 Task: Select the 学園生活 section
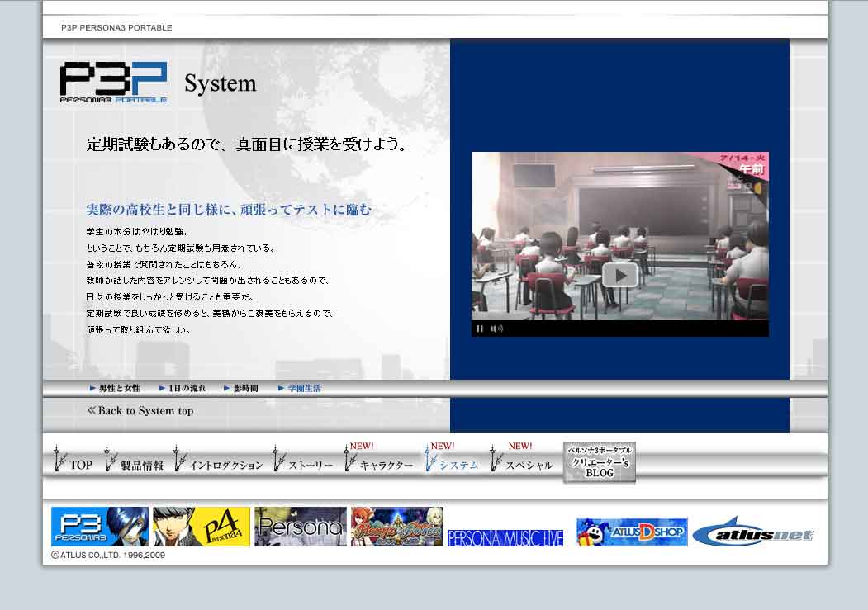pyautogui.click(x=300, y=388)
